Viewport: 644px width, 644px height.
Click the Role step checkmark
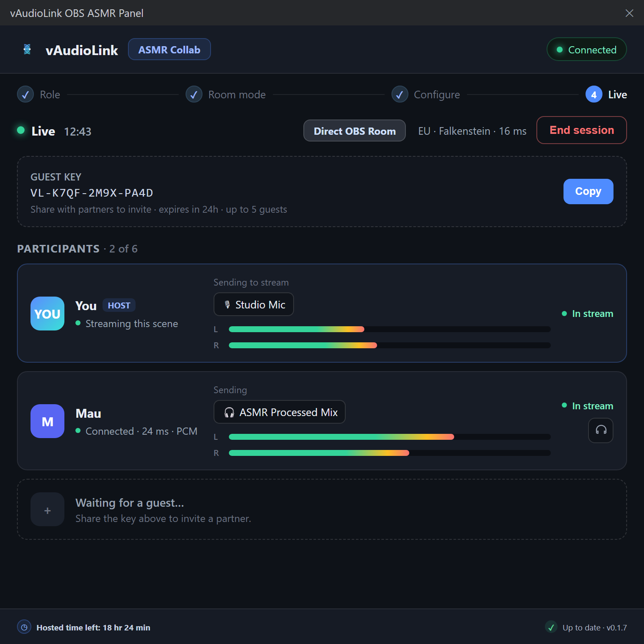point(25,94)
